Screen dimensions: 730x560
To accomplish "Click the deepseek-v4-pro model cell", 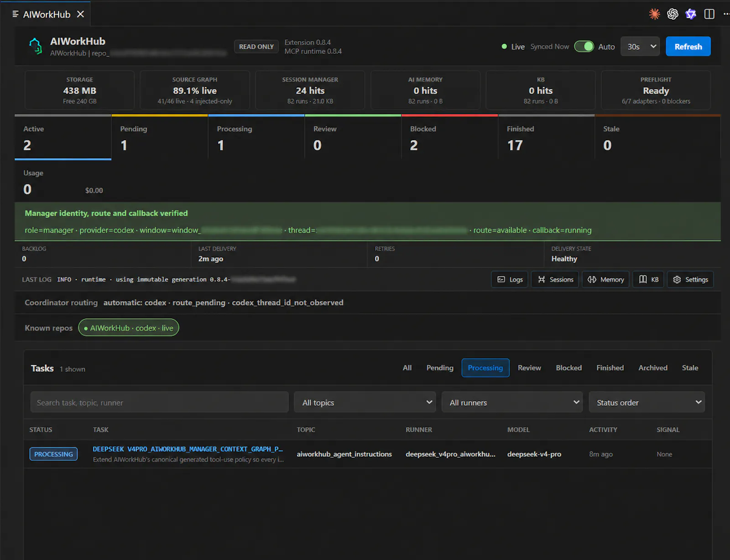I will pyautogui.click(x=534, y=454).
